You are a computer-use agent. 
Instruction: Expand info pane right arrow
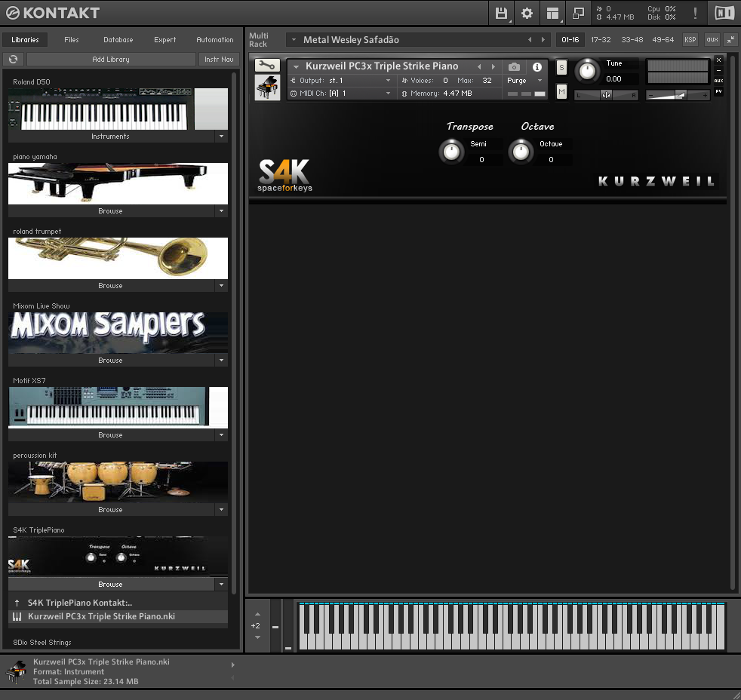click(x=232, y=665)
